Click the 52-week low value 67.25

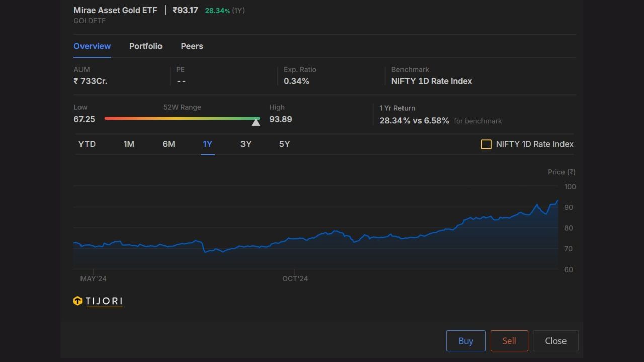click(84, 119)
